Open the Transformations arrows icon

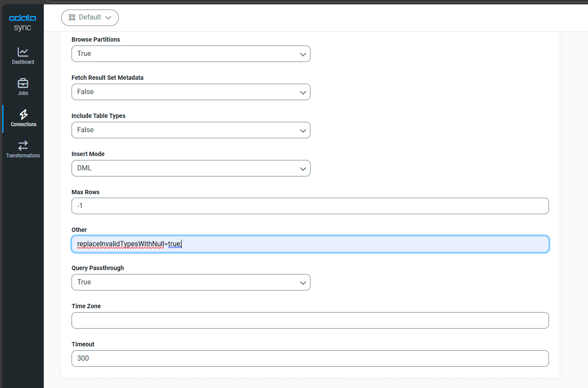point(23,145)
